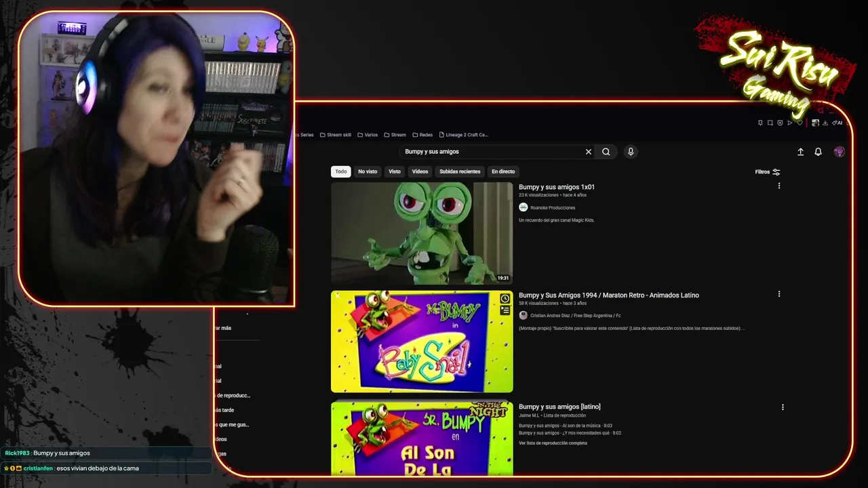Open the YouTube upload/create icon
The height and width of the screenshot is (488, 868).
(800, 152)
